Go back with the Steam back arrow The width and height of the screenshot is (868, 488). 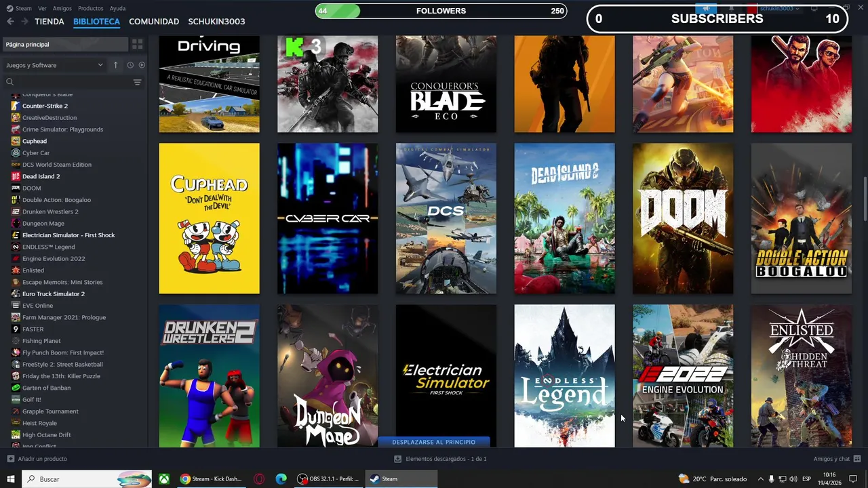tap(10, 22)
